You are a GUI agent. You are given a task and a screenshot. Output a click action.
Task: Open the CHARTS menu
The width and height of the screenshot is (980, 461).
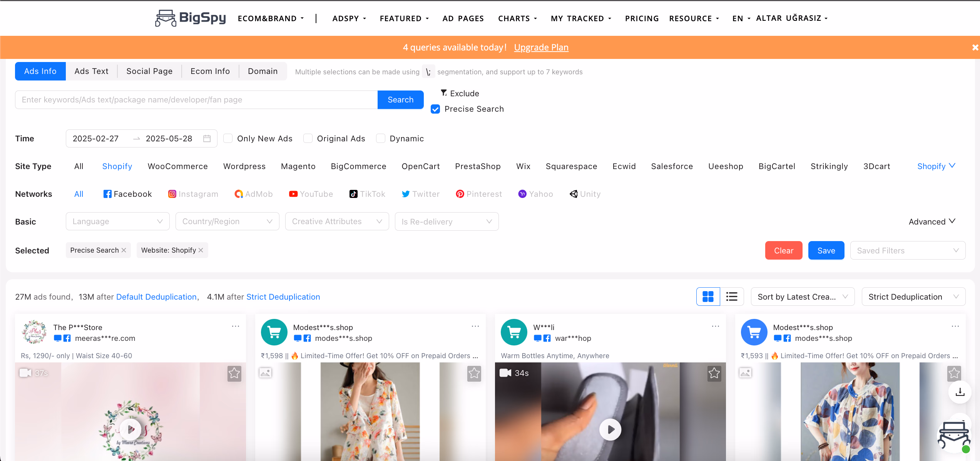pos(517,18)
